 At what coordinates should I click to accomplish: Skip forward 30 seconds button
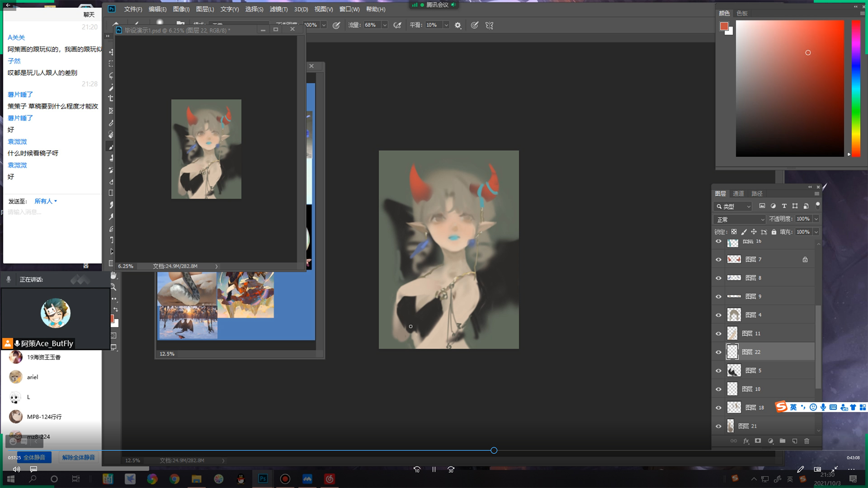pyautogui.click(x=451, y=469)
